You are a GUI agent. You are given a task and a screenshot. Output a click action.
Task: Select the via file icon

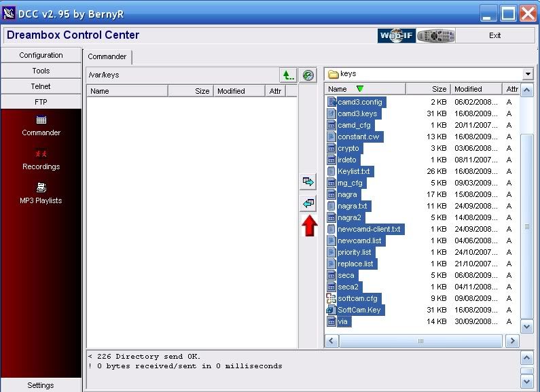(x=331, y=321)
